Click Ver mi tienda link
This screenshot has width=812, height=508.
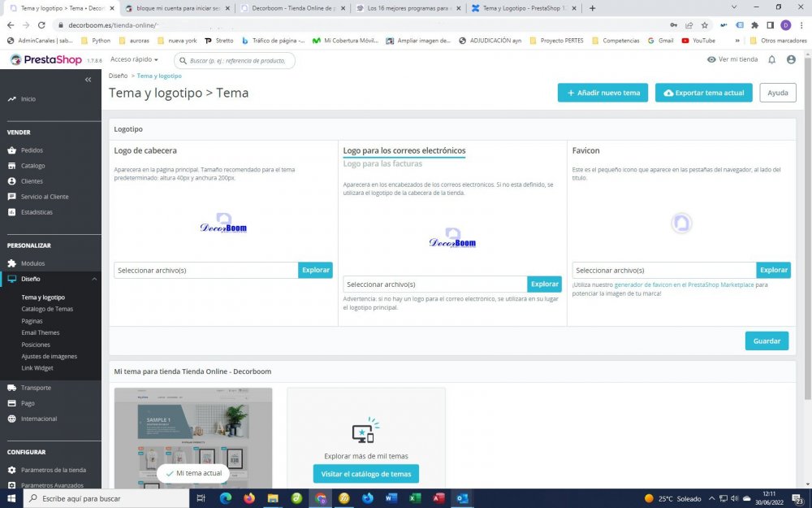tap(732, 59)
